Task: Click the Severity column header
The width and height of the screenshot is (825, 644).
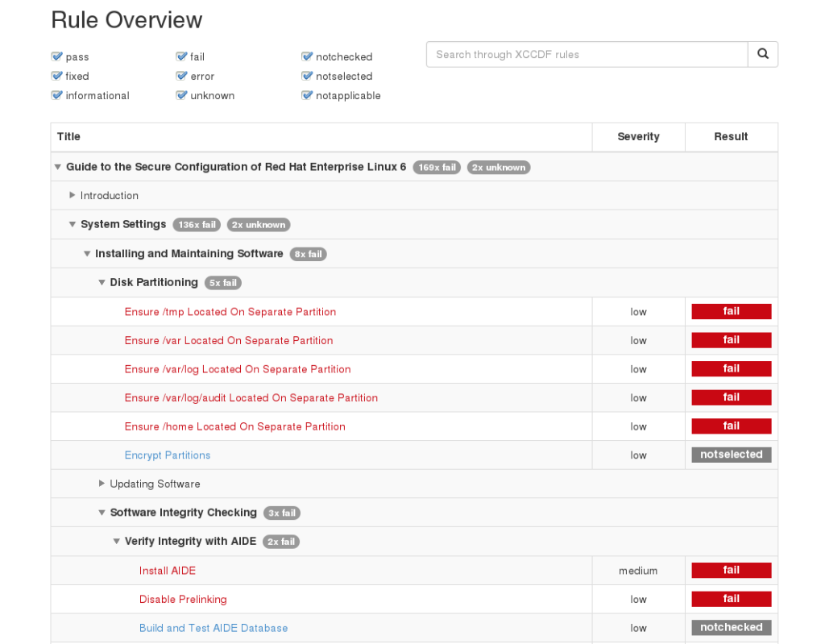Action: (x=638, y=136)
